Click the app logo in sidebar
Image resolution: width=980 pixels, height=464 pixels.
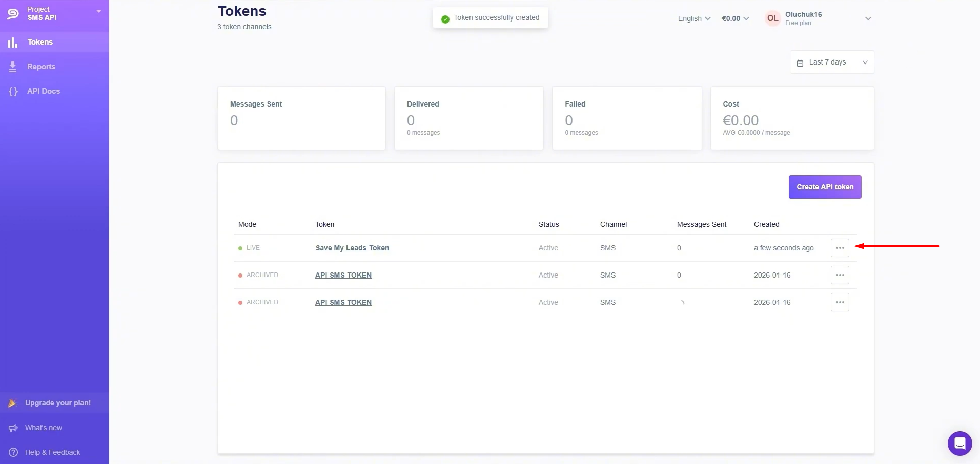click(13, 13)
